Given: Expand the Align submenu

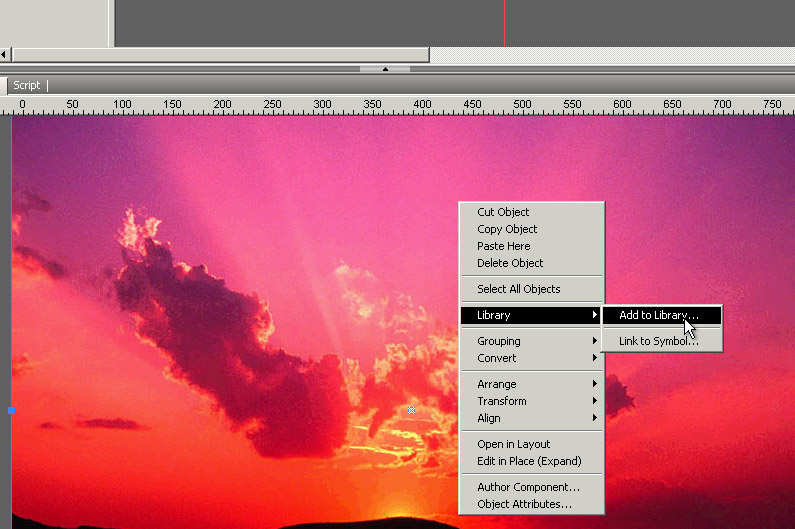Looking at the screenshot, I should pyautogui.click(x=530, y=418).
